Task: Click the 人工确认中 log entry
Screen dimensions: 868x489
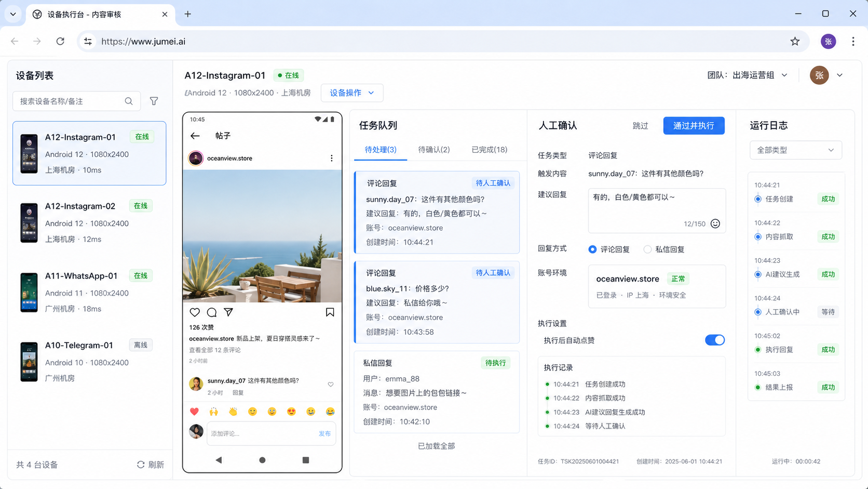Action: (x=796, y=312)
